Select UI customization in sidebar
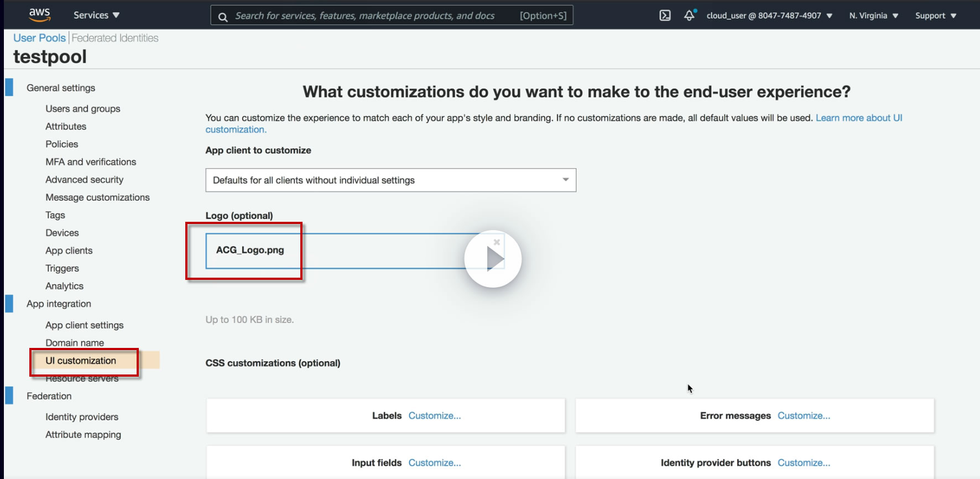 [81, 361]
